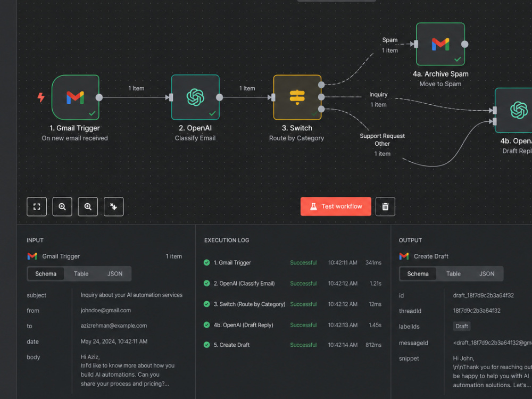Click the green check beside 3. Switch log entry
This screenshot has width=532, height=399.
(x=206, y=304)
